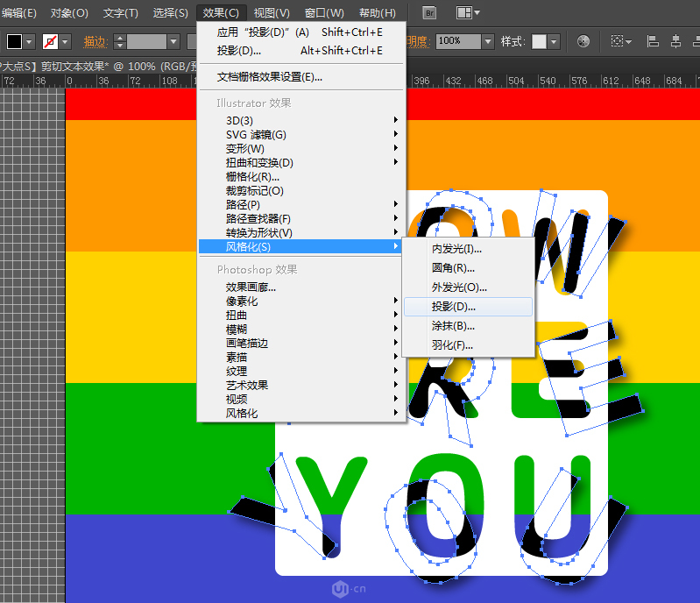Choose 投影(D)... in the 风格化 submenu
Image resolution: width=700 pixels, height=603 pixels.
pos(453,307)
